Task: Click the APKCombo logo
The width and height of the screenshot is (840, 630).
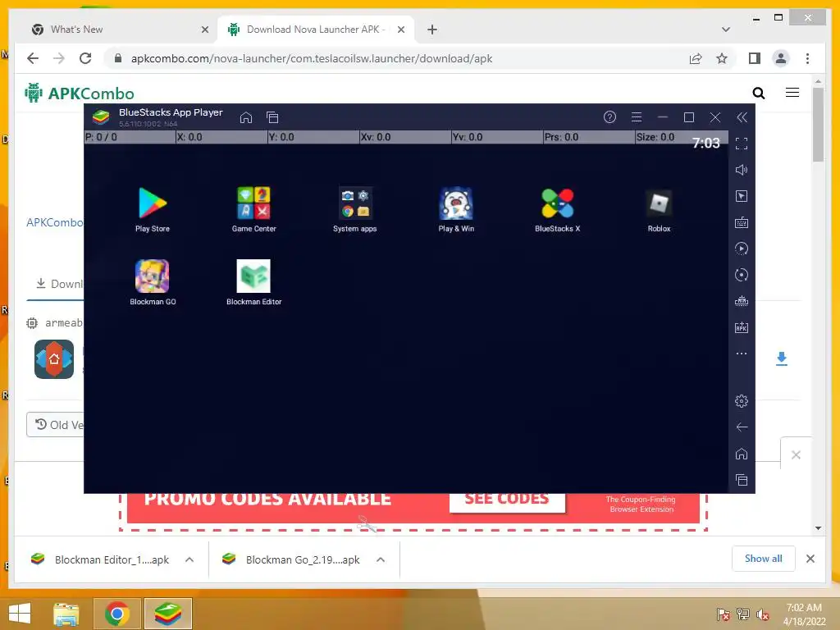Action: [80, 94]
